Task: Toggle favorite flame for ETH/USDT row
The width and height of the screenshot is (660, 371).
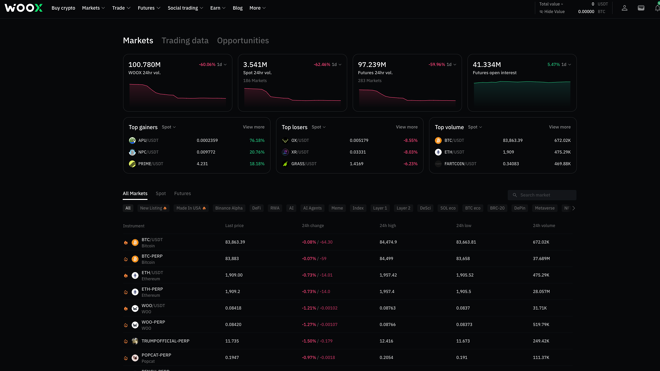Action: click(x=125, y=275)
